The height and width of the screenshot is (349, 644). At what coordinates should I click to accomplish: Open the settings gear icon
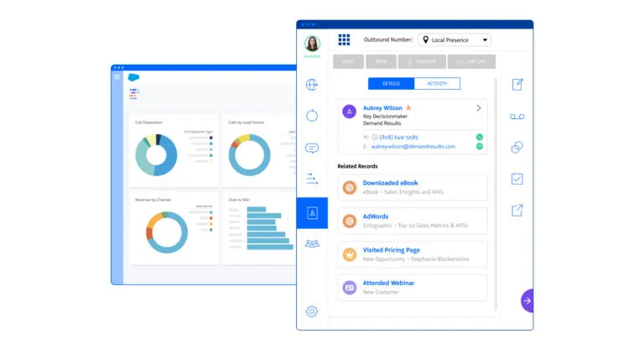(x=312, y=311)
